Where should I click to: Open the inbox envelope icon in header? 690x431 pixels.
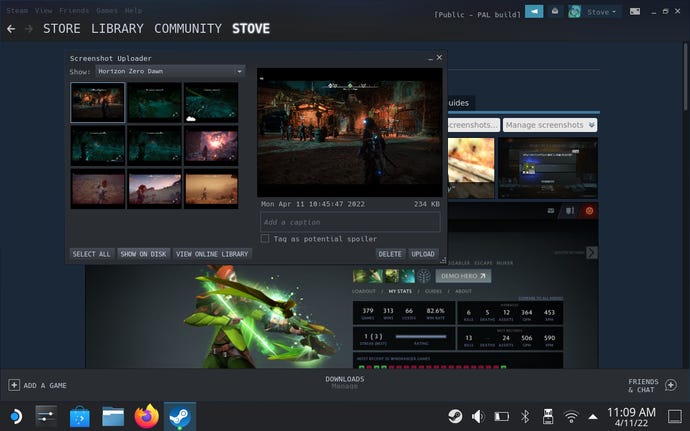(555, 12)
